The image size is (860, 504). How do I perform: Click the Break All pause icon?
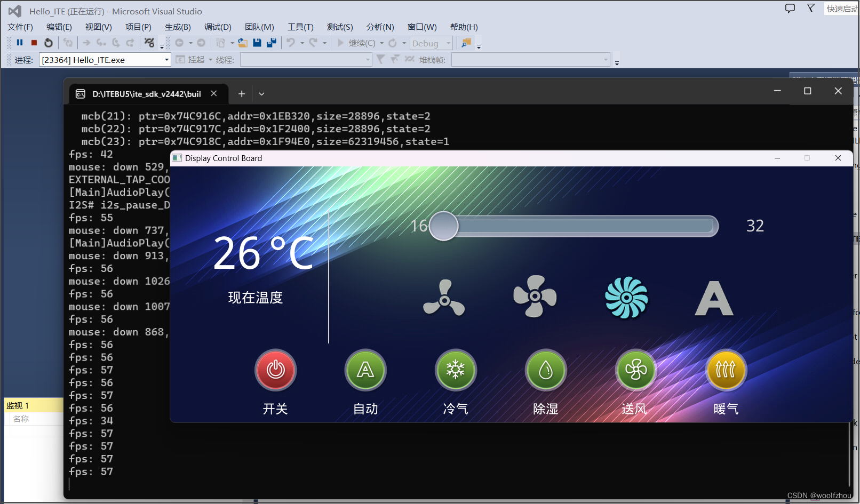[x=20, y=43]
